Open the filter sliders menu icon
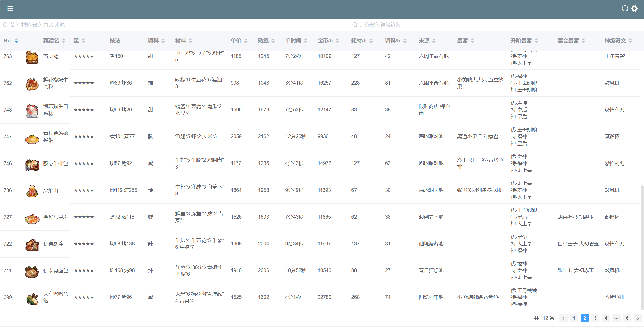Image resolution: width=644 pixels, height=327 pixels. click(10, 9)
